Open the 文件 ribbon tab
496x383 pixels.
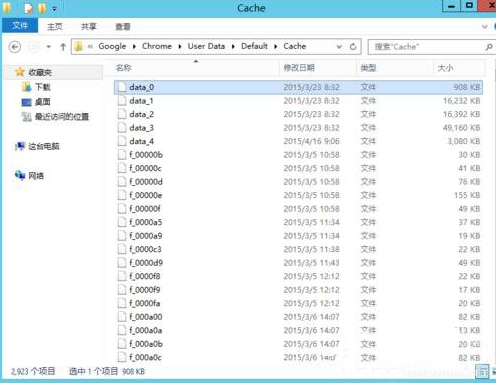20,26
